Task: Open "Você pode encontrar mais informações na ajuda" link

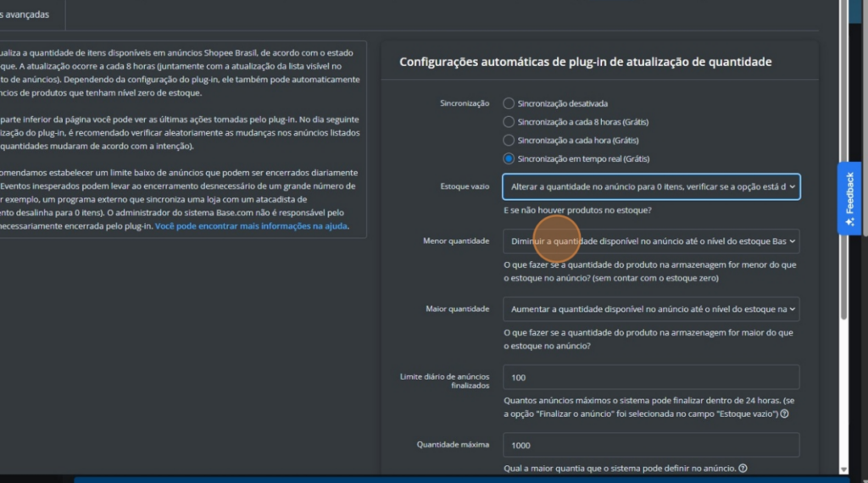Action: tap(251, 226)
